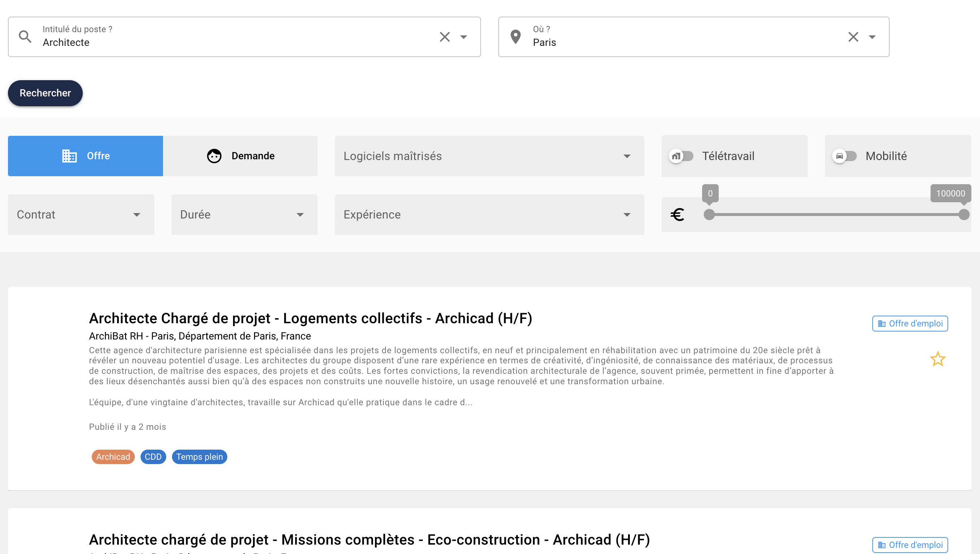Click the search magnifier icon
Screen dimensions: 980x554
tap(25, 37)
